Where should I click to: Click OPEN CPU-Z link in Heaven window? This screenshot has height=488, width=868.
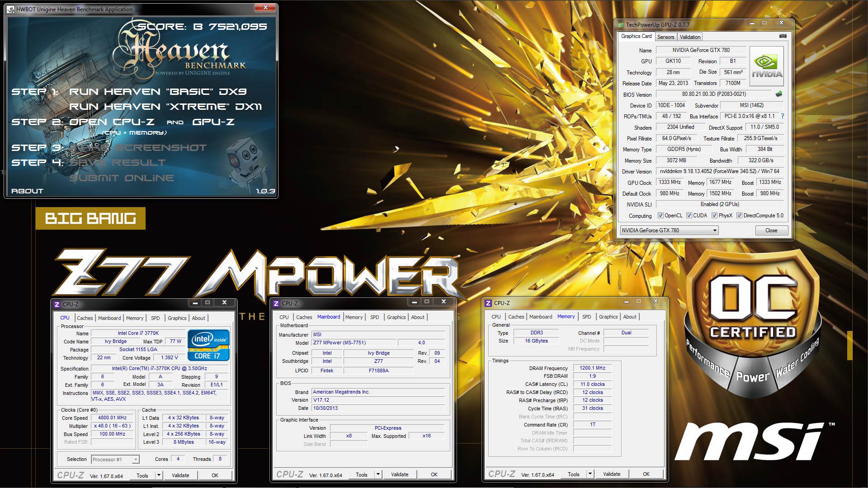112,122
